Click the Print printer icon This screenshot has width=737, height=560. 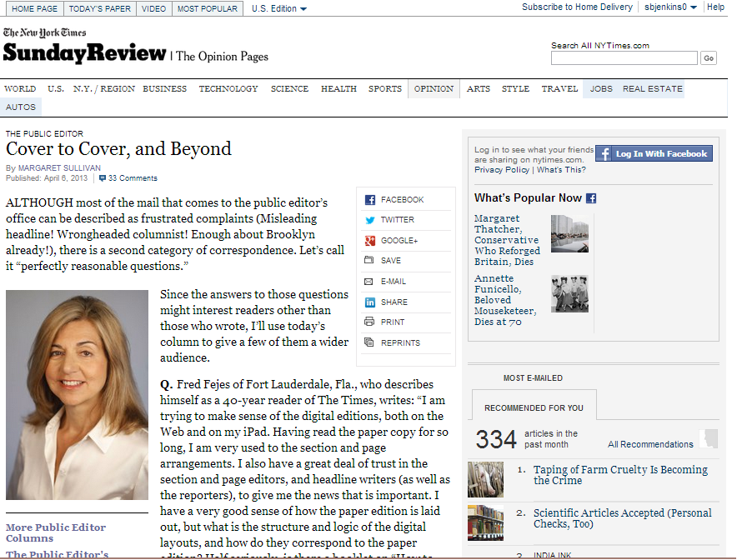[369, 322]
